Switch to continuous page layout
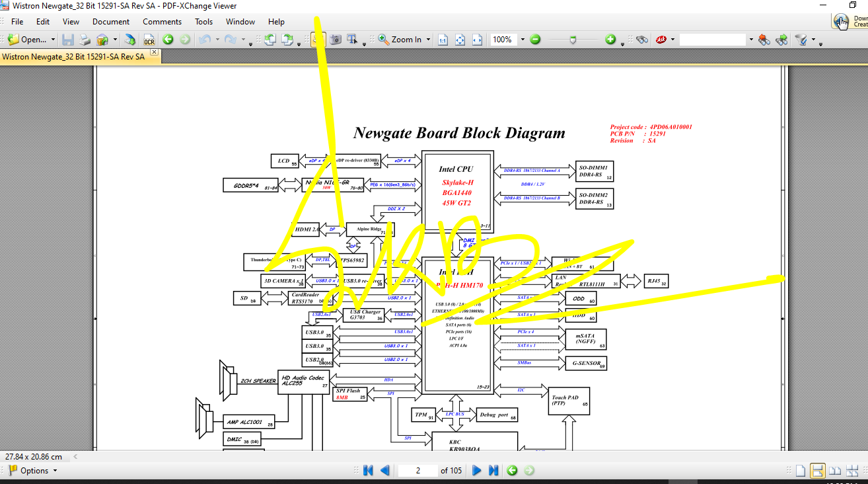This screenshot has height=484, width=868. click(818, 471)
